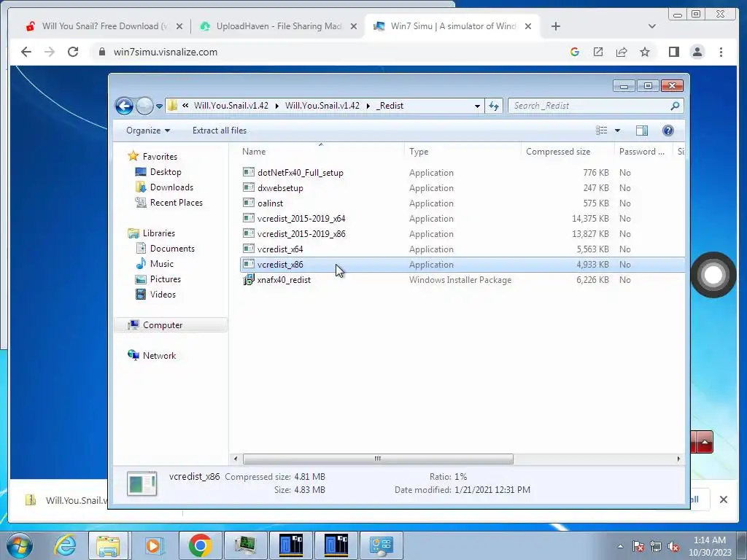747x560 pixels.
Task: Select Favorites in navigation pane
Action: click(x=160, y=157)
